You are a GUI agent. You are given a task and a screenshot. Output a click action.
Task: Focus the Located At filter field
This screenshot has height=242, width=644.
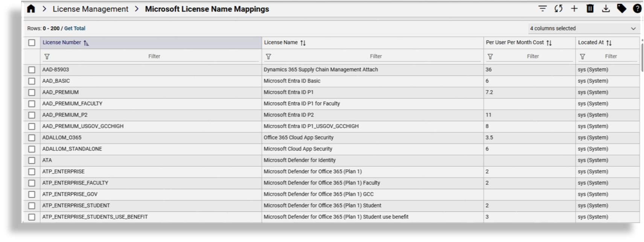click(611, 56)
